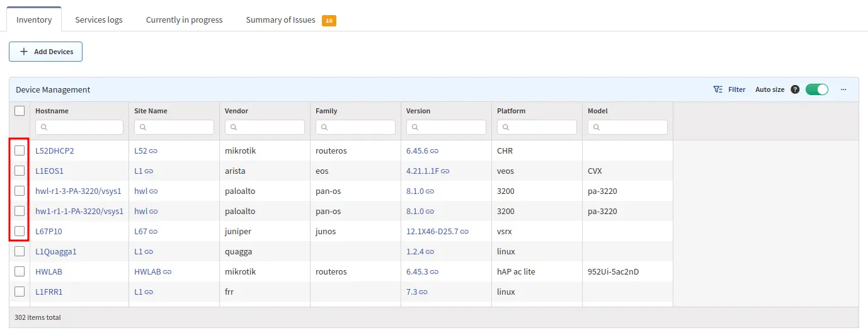Viewport: 868px width, 335px height.
Task: Open the Filter panel in Device Management
Action: click(x=729, y=89)
